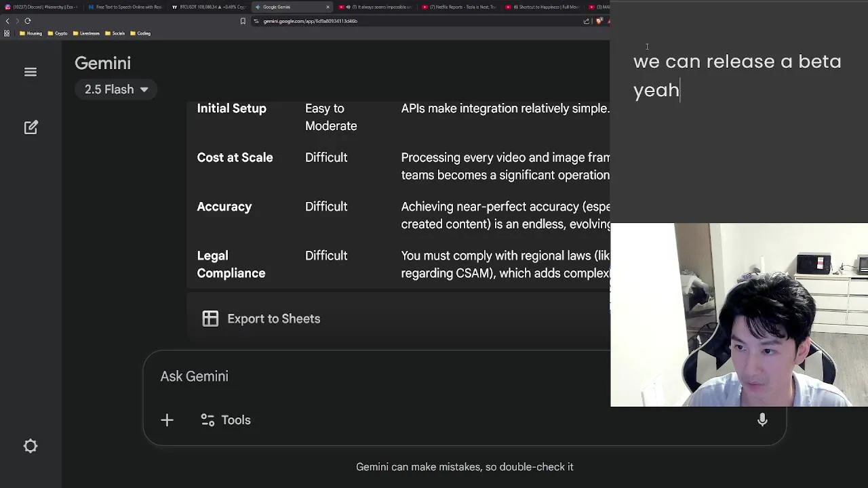Click the webcam video overlay

[x=739, y=315]
